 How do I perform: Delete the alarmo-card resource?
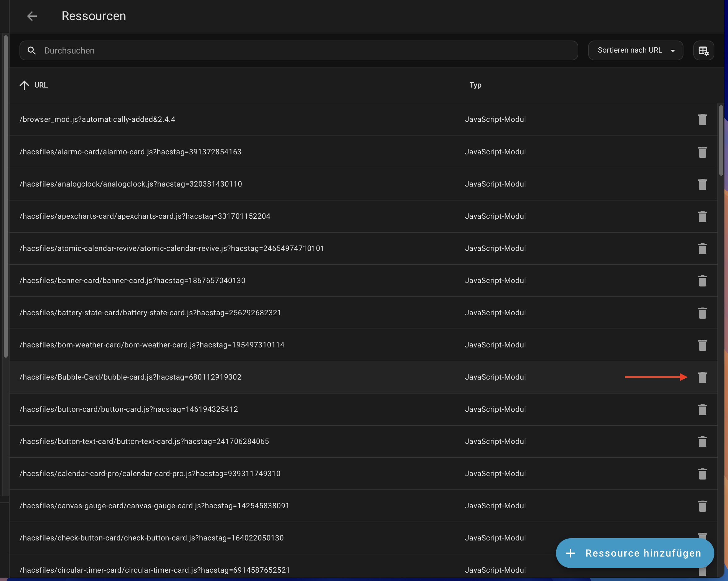coord(702,152)
